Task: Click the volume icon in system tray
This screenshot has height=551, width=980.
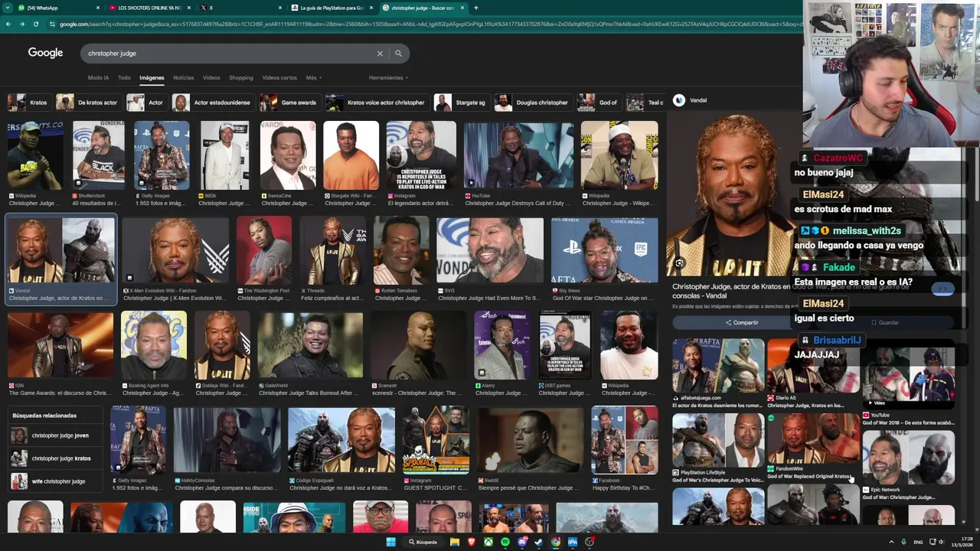Action: coord(942,542)
